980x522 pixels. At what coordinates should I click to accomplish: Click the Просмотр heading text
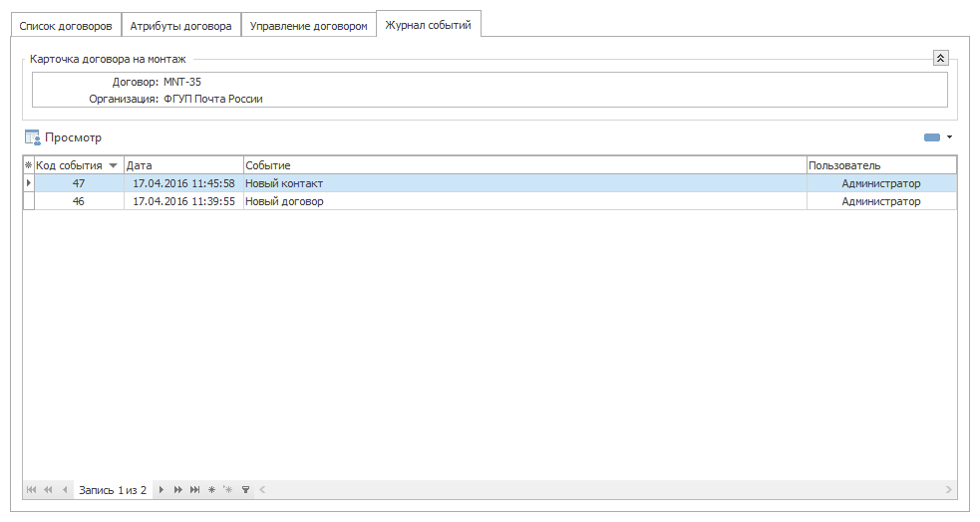coord(73,137)
